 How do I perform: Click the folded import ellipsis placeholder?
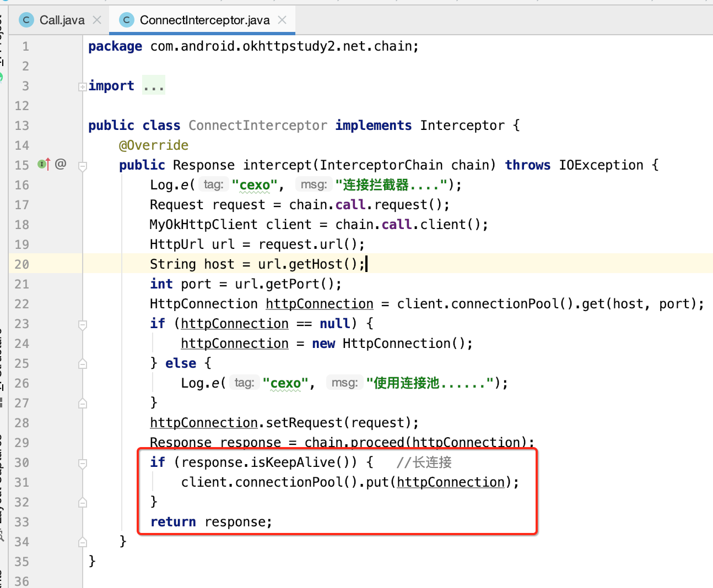[154, 86]
